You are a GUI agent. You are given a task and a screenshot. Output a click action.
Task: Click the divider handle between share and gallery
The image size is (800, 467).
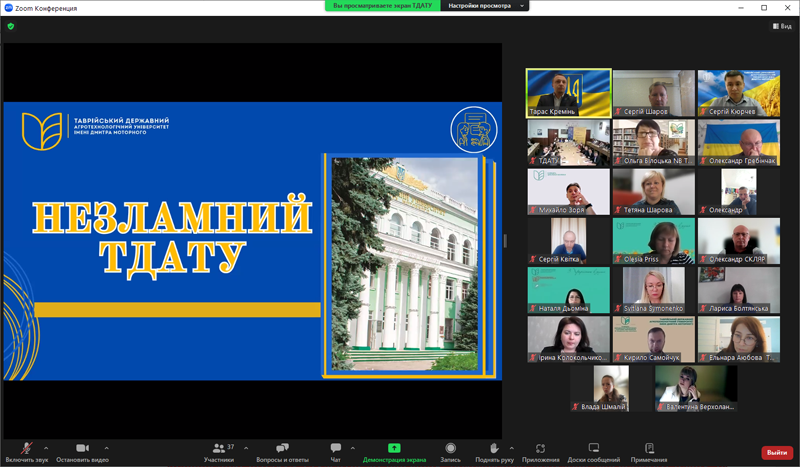(505, 241)
